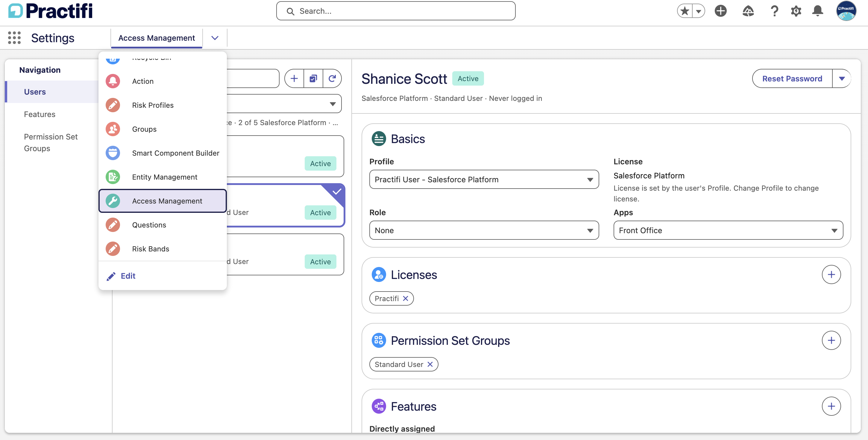The width and height of the screenshot is (868, 440).
Task: Click the Shanice Scott heading
Action: pyautogui.click(x=404, y=79)
